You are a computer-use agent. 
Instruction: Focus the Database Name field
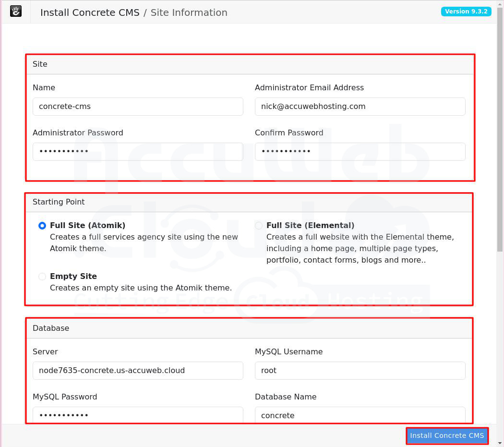coord(360,415)
